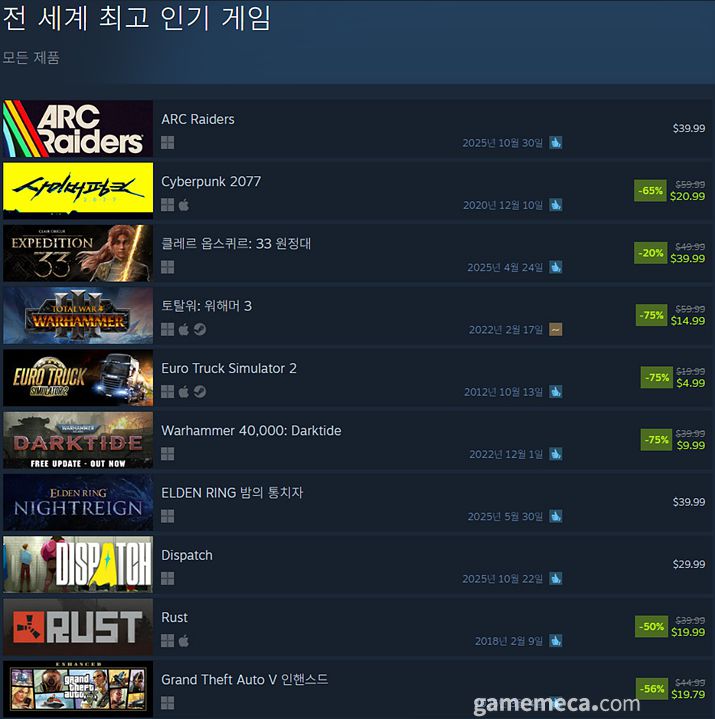The width and height of the screenshot is (715, 719).
Task: Click the $39.99 price for ELDEN RING Nightreign
Action: click(x=689, y=502)
